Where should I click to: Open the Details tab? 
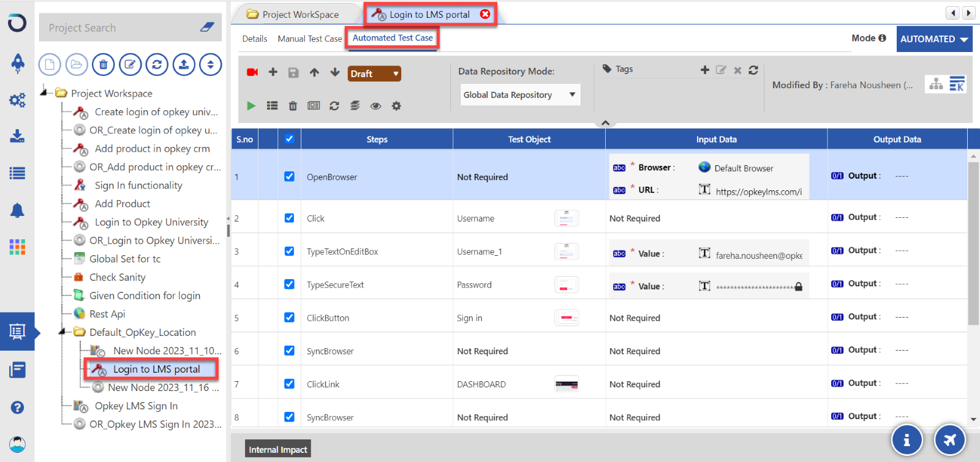pyautogui.click(x=255, y=39)
